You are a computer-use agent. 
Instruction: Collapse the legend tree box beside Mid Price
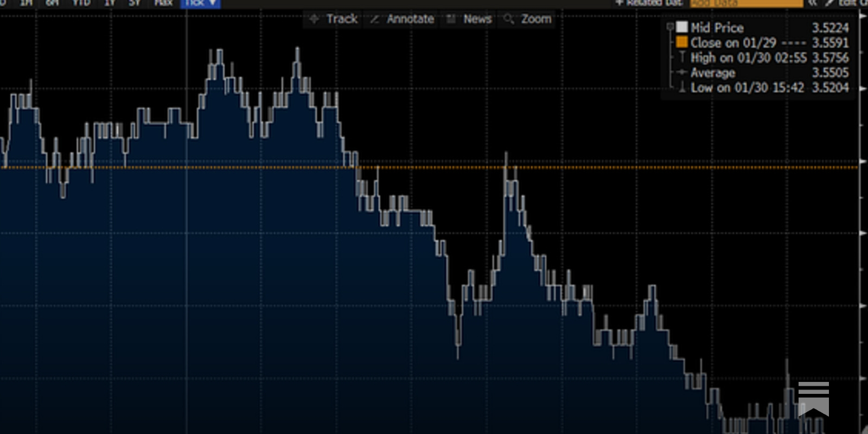[670, 27]
